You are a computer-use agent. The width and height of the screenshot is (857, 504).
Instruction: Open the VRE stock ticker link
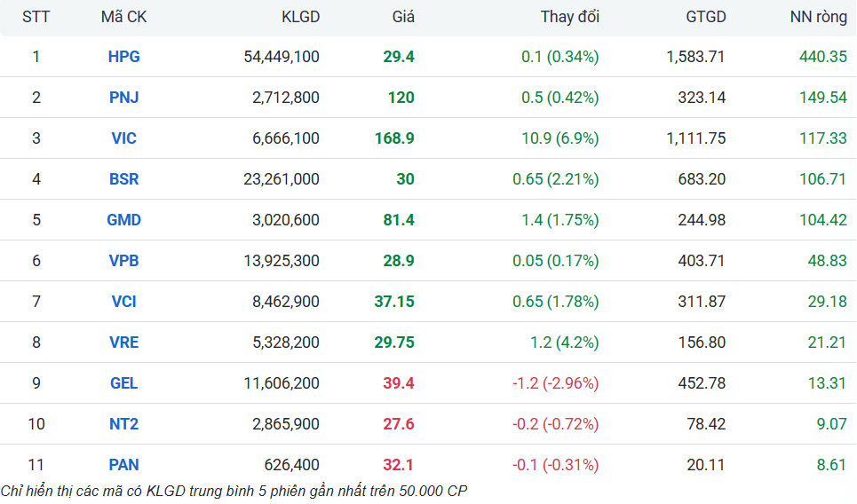pyautogui.click(x=123, y=343)
